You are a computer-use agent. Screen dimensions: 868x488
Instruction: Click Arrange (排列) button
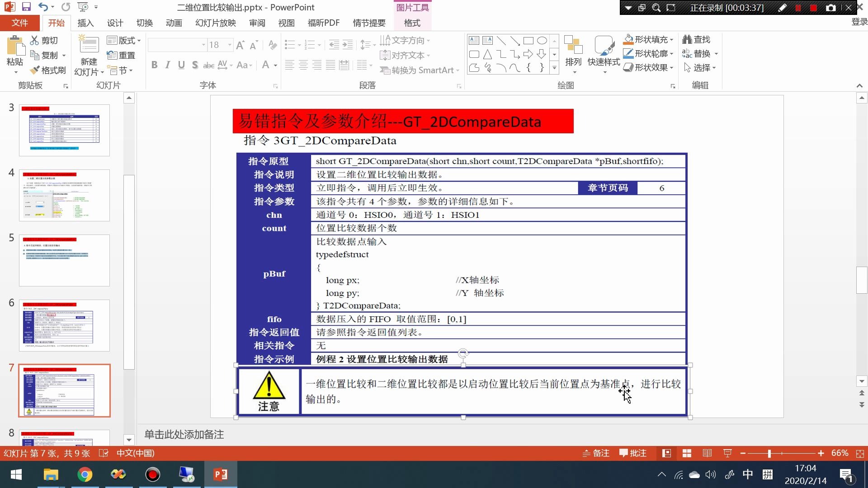click(573, 54)
